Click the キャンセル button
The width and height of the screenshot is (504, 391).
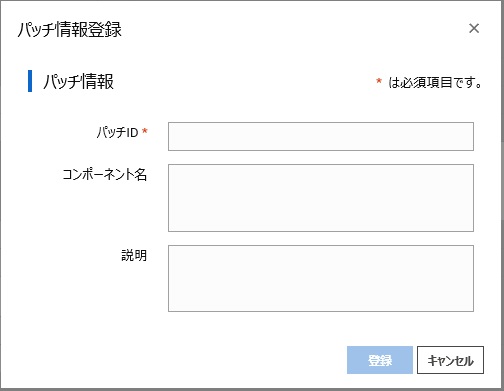(450, 360)
